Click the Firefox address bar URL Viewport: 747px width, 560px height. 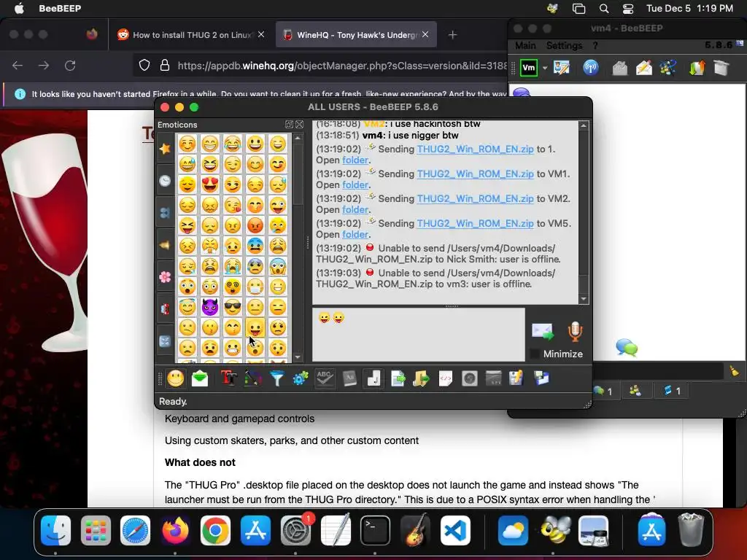[341, 66]
